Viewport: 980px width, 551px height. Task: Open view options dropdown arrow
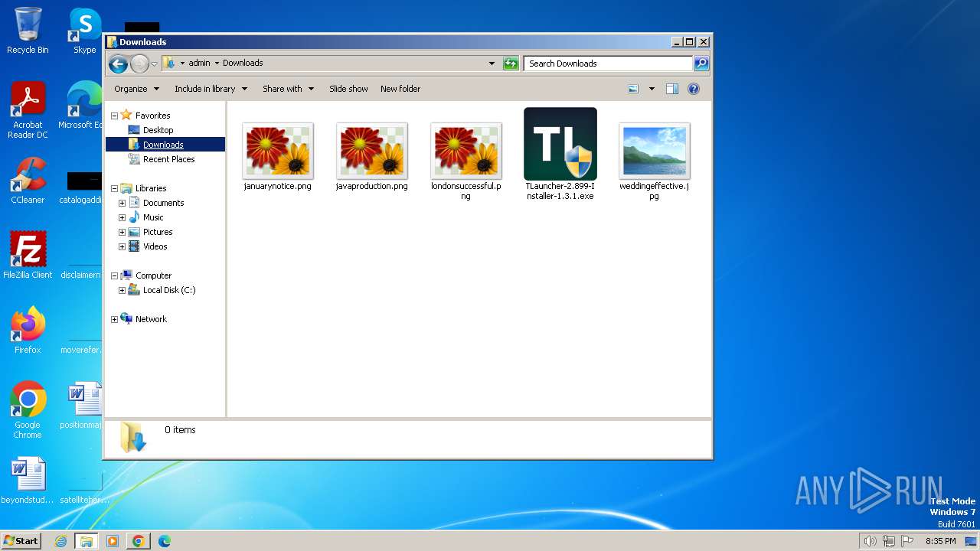click(652, 89)
